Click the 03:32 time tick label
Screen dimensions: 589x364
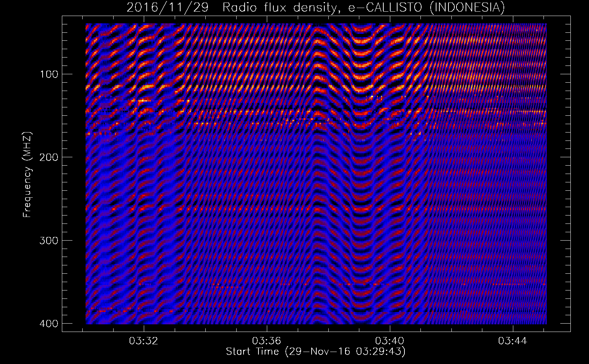[144, 341]
